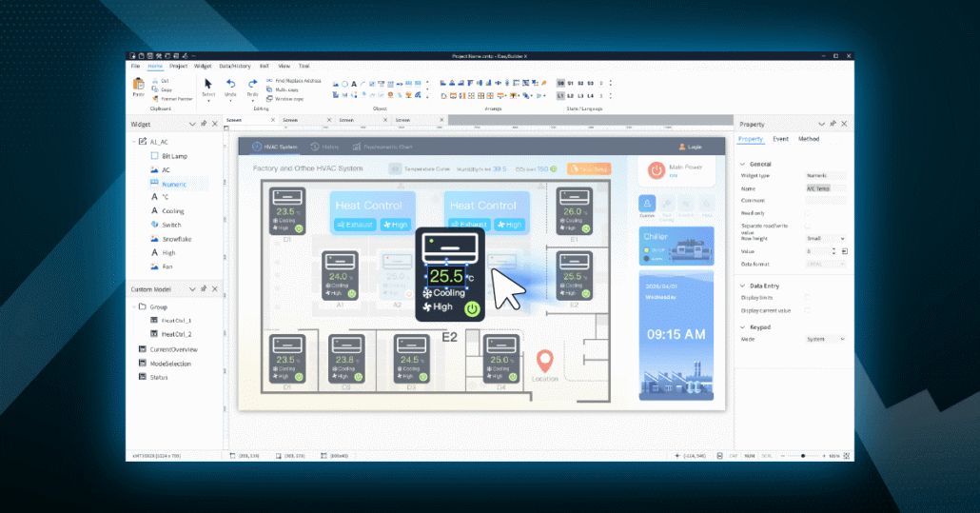Screen dimensions: 980x513
Task: Toggle Separate read/write value checkbox
Action: coord(808,226)
